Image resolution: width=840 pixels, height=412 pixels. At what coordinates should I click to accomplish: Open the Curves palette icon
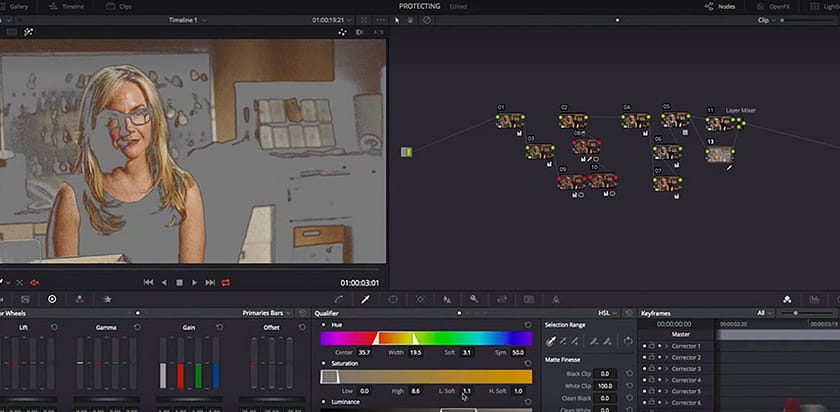pos(339,299)
